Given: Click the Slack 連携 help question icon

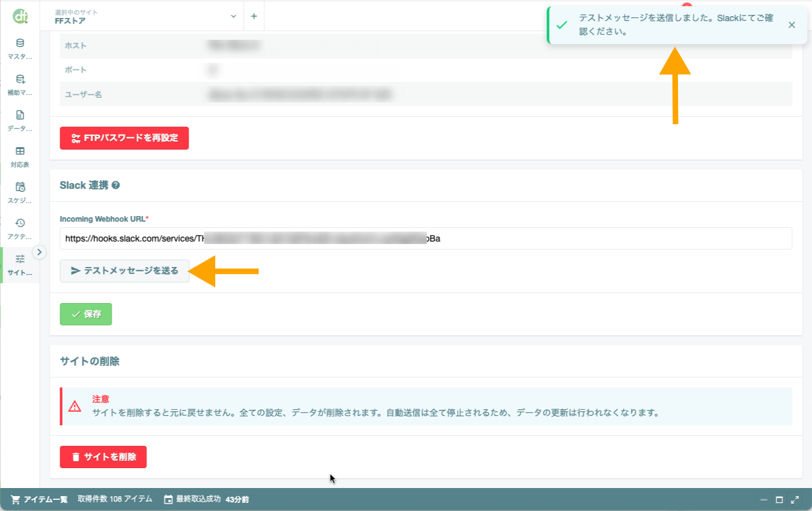Looking at the screenshot, I should [x=115, y=185].
